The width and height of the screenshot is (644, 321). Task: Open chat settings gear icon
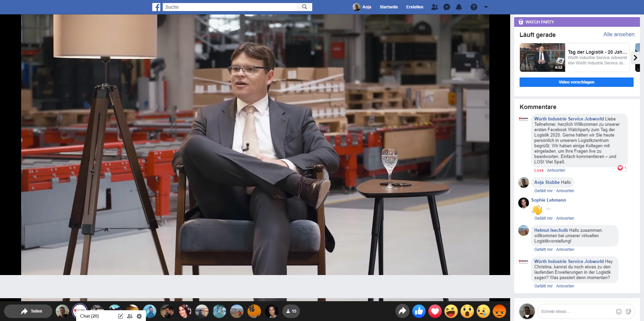[139, 316]
